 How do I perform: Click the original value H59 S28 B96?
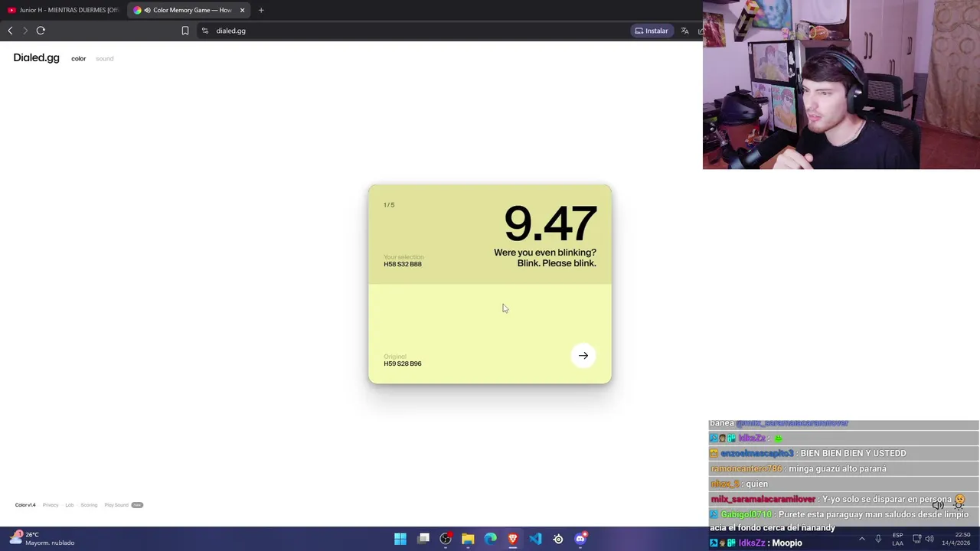pyautogui.click(x=403, y=364)
